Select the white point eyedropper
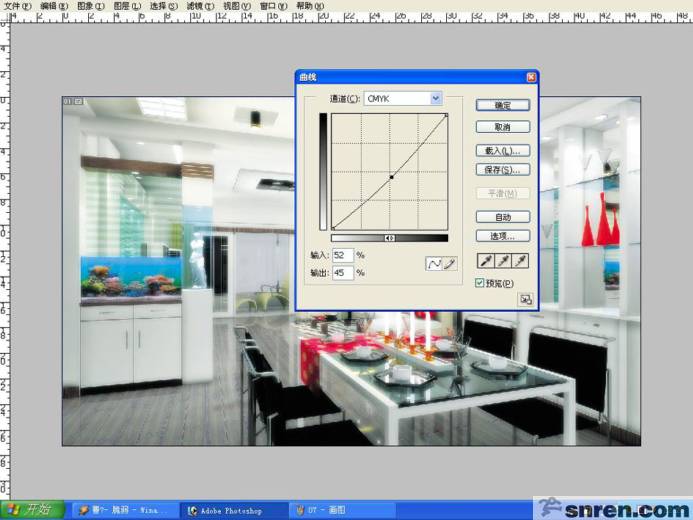The width and height of the screenshot is (693, 520). click(x=520, y=261)
